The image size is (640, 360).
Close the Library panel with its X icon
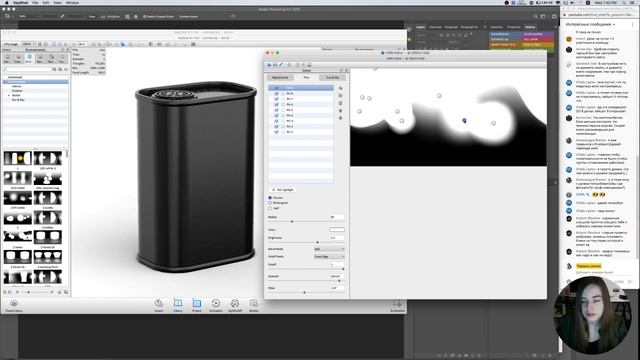(67, 50)
